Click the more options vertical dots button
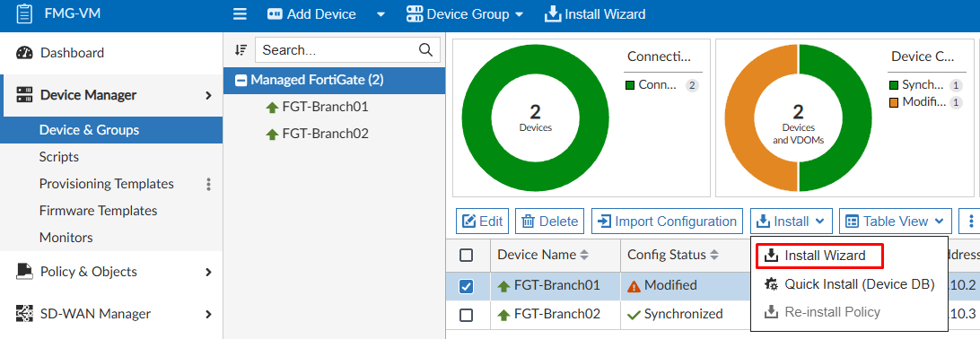This screenshot has width=980, height=339. pos(971,221)
